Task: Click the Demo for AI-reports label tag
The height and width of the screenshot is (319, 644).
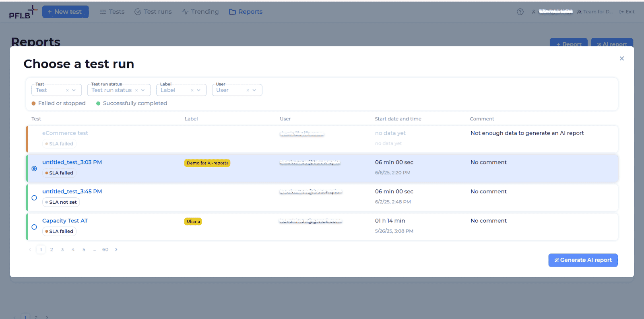Action: [x=207, y=163]
